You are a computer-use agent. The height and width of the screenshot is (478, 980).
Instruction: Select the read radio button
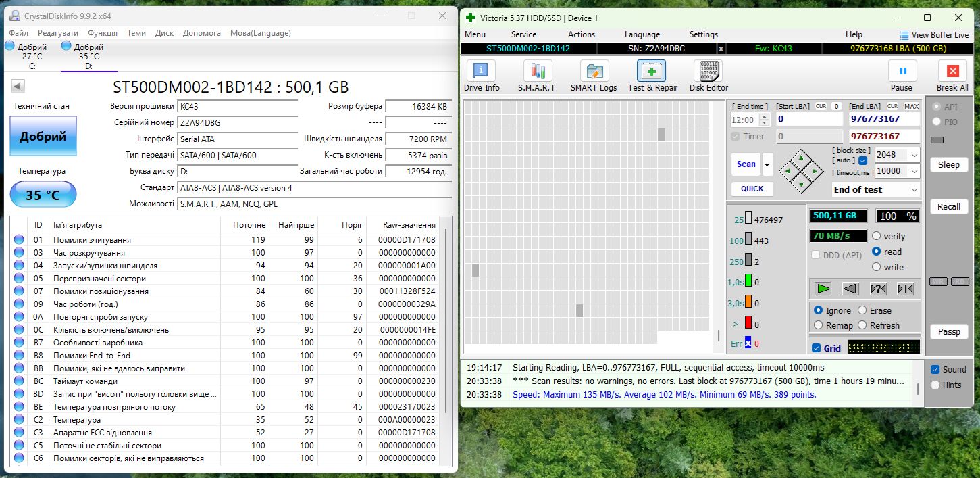click(877, 252)
